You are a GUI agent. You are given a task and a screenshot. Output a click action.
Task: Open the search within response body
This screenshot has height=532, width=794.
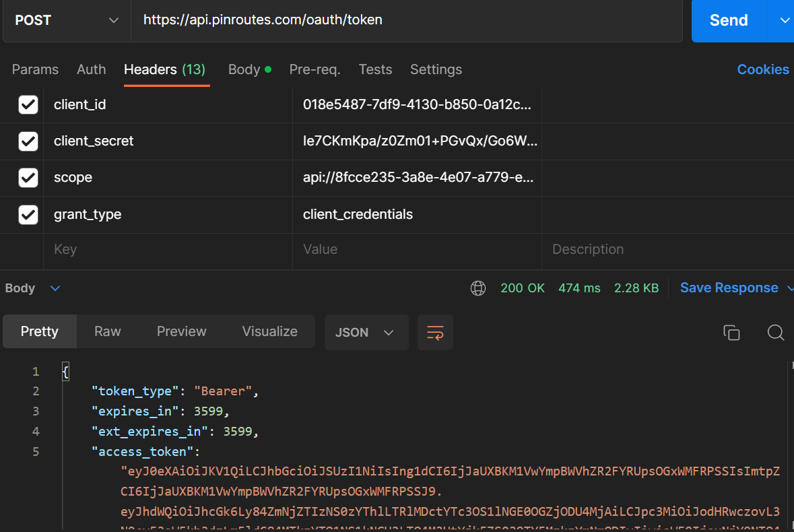point(775,333)
